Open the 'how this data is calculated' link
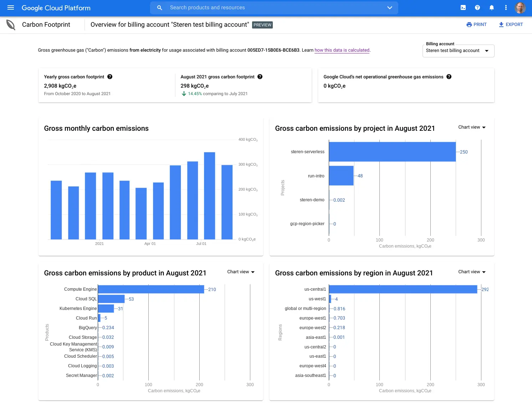 342,50
